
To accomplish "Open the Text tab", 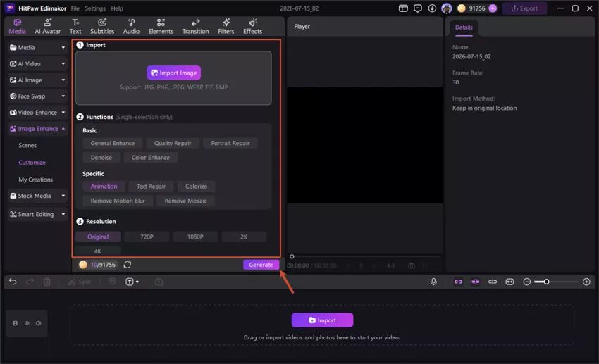I will tap(75, 27).
